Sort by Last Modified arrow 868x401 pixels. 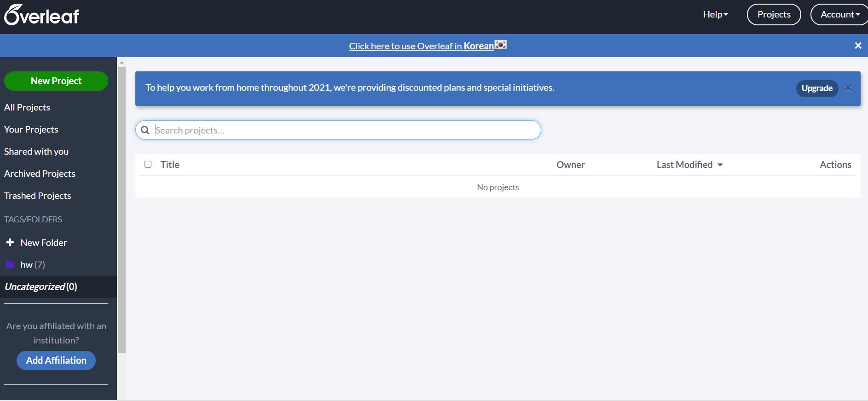tap(720, 165)
